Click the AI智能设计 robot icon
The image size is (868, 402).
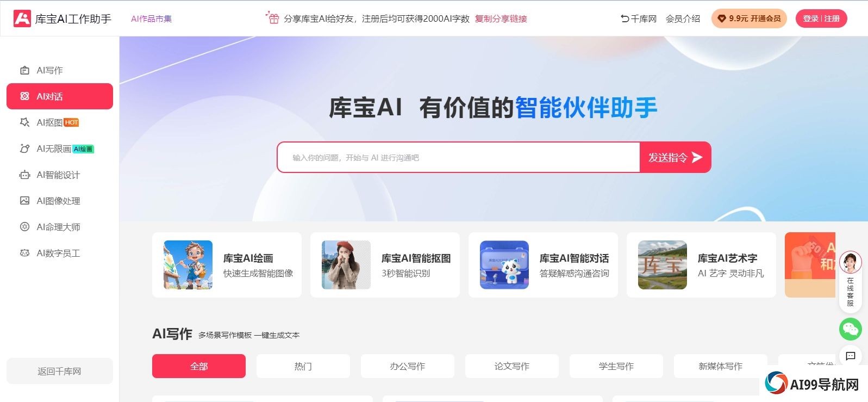coord(24,175)
